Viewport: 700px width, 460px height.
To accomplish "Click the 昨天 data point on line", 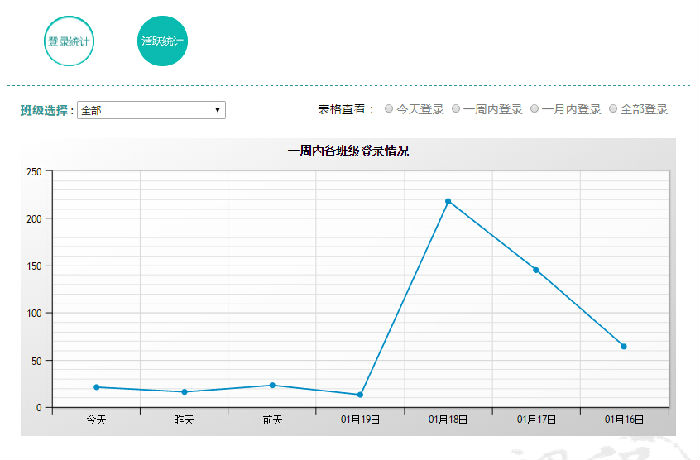I will tap(184, 392).
